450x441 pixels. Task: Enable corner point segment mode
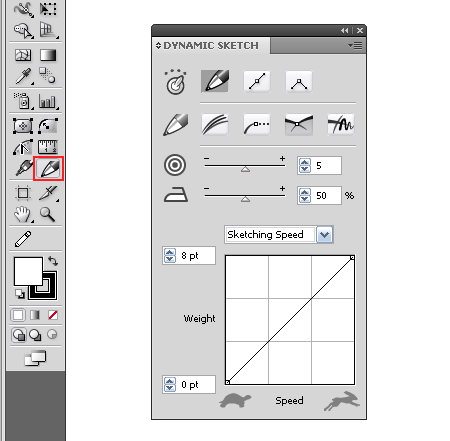coord(299,81)
